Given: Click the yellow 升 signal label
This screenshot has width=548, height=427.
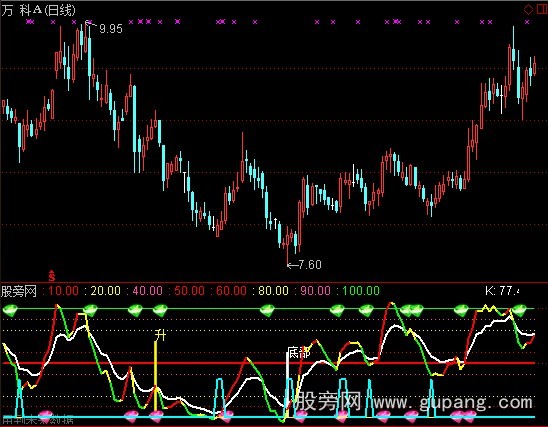Looking at the screenshot, I should (x=160, y=335).
